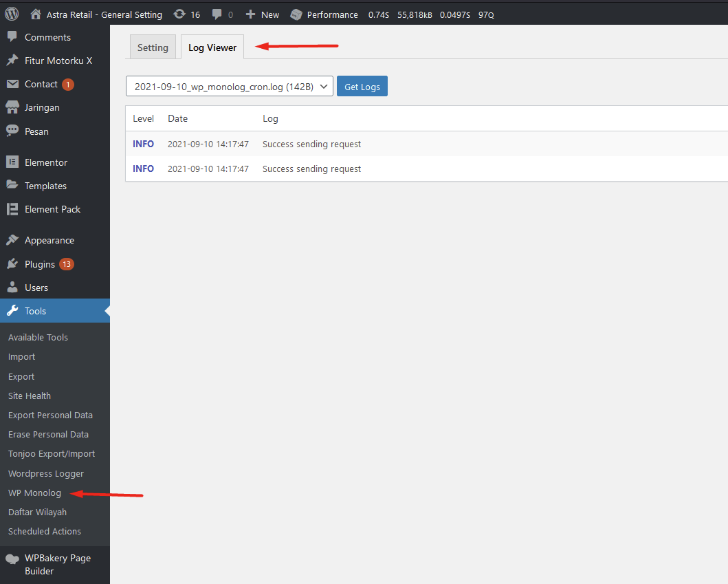Click the Pesan chat bubble icon
The image size is (728, 584).
(x=12, y=131)
